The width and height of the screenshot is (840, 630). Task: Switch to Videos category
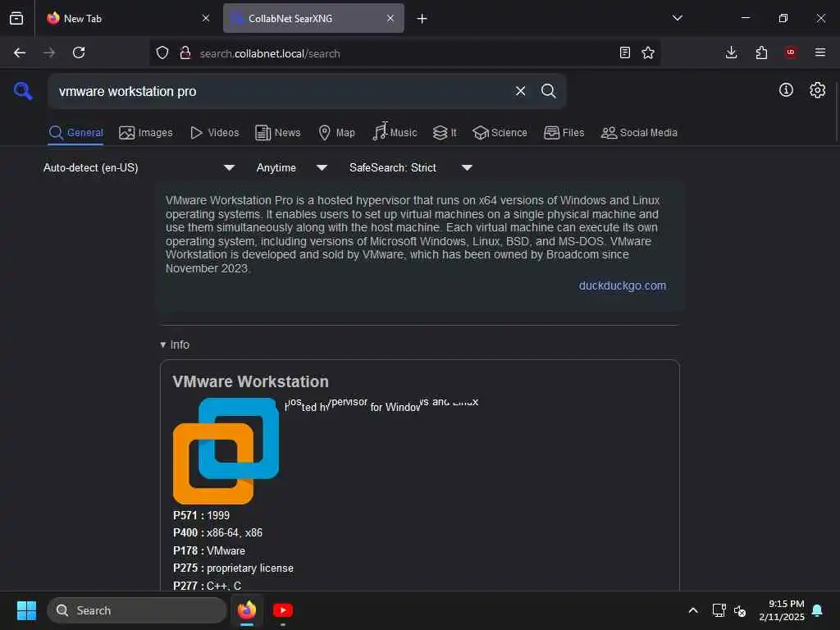point(214,133)
